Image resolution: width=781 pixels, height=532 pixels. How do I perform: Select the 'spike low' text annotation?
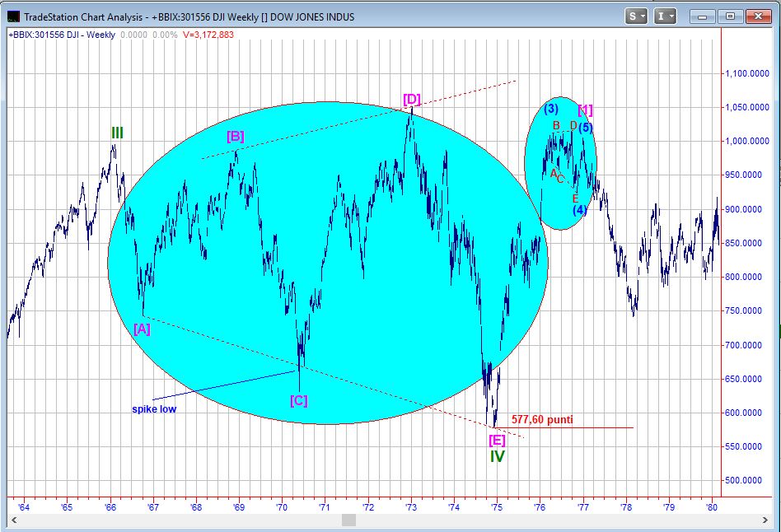click(x=154, y=409)
